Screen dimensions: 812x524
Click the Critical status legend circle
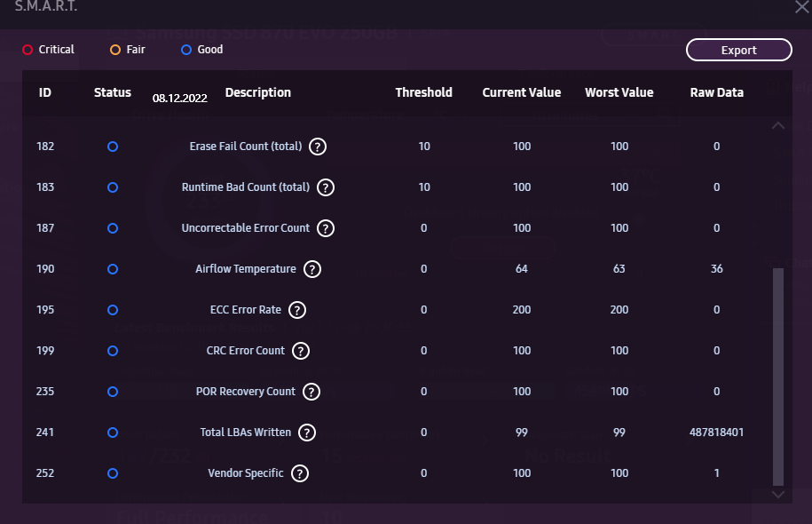tap(28, 50)
